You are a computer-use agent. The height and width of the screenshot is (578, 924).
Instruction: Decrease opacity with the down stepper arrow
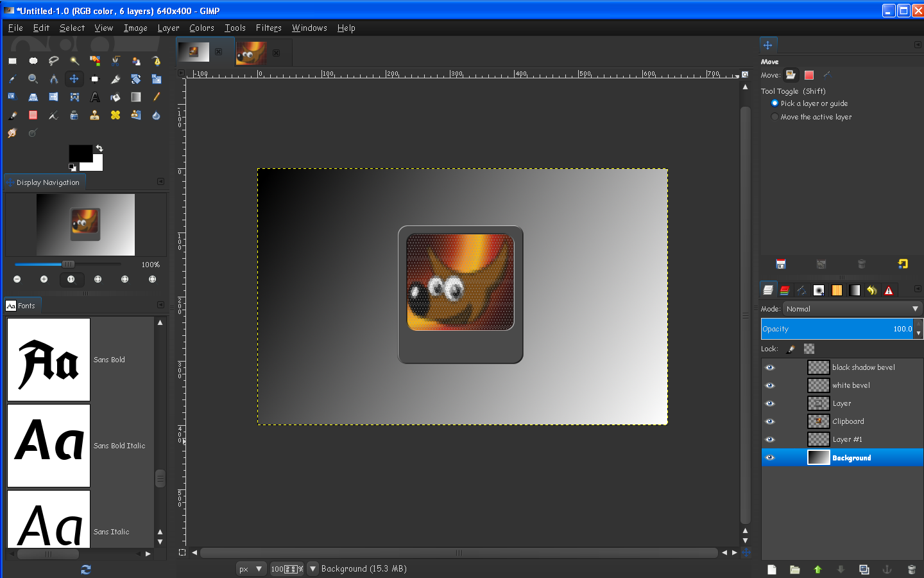[x=919, y=334]
